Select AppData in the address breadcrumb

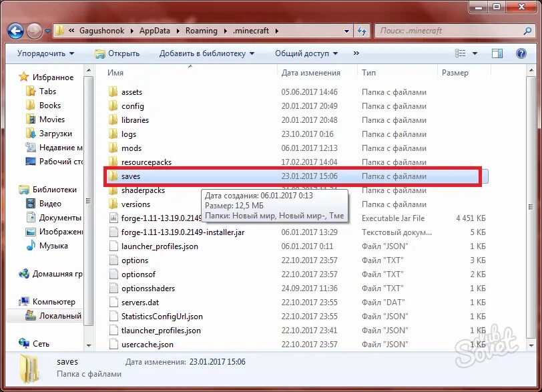[154, 31]
